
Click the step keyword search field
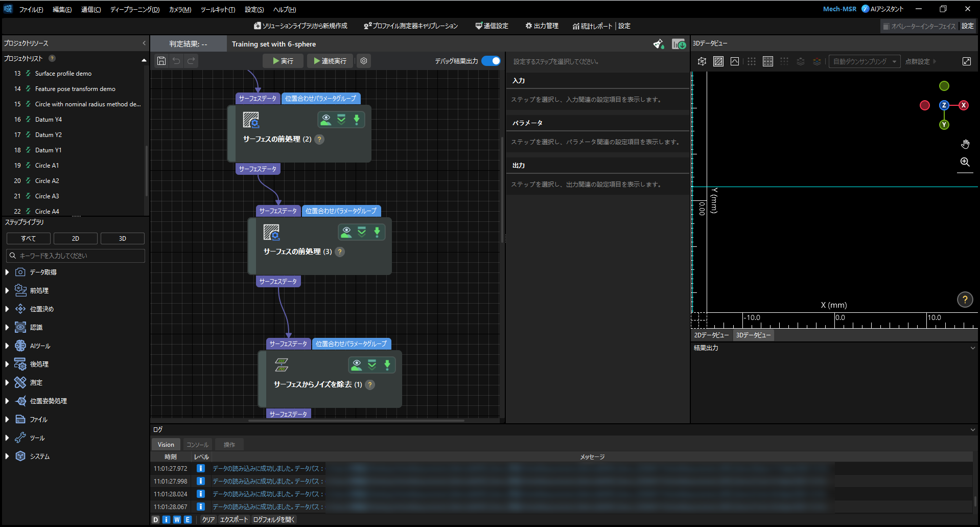76,256
